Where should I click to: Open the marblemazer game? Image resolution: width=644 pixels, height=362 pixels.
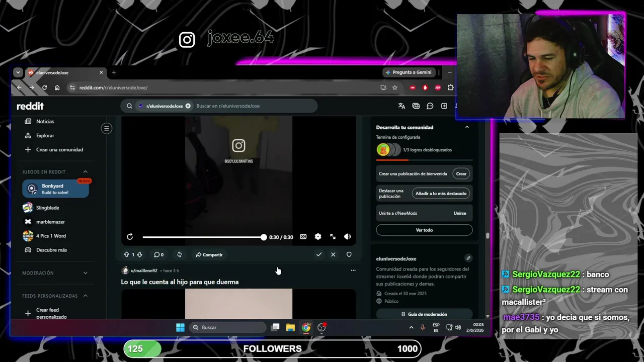[x=50, y=222]
